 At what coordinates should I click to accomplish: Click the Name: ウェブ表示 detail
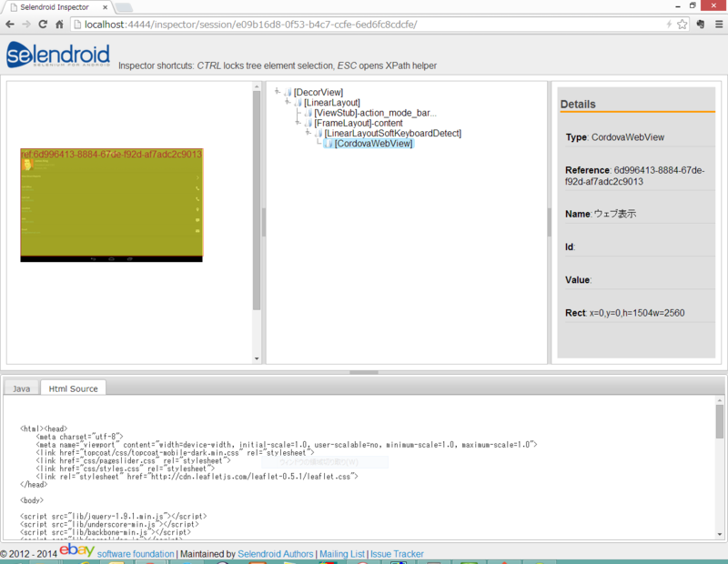click(601, 214)
